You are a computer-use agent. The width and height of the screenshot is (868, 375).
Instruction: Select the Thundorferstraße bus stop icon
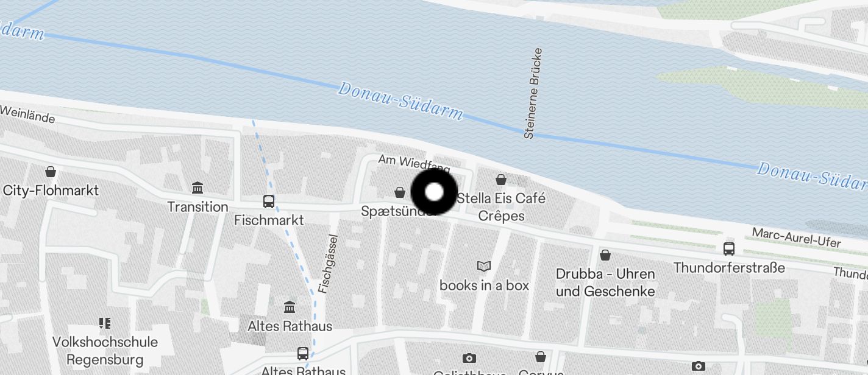click(x=729, y=248)
